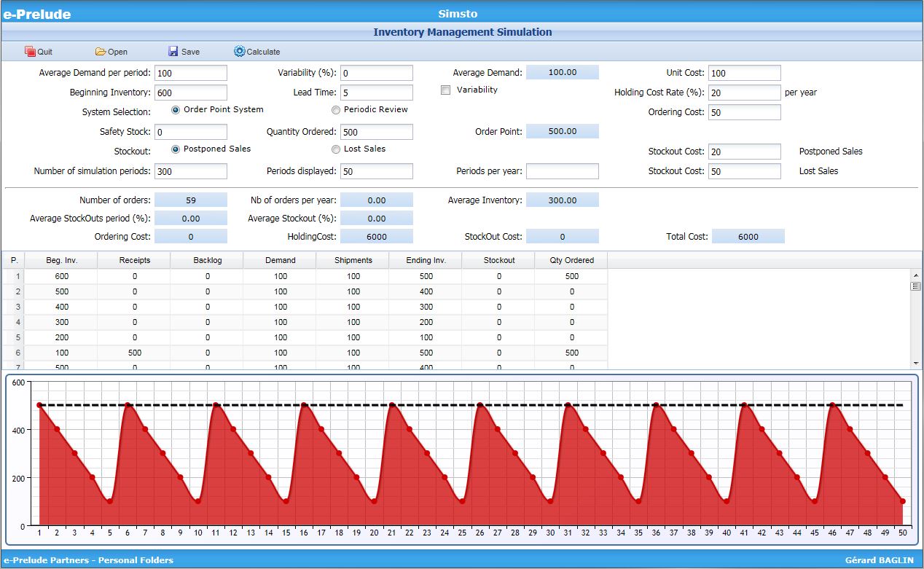Open e-Prelude Partners Personal Folders footer link

point(88,560)
